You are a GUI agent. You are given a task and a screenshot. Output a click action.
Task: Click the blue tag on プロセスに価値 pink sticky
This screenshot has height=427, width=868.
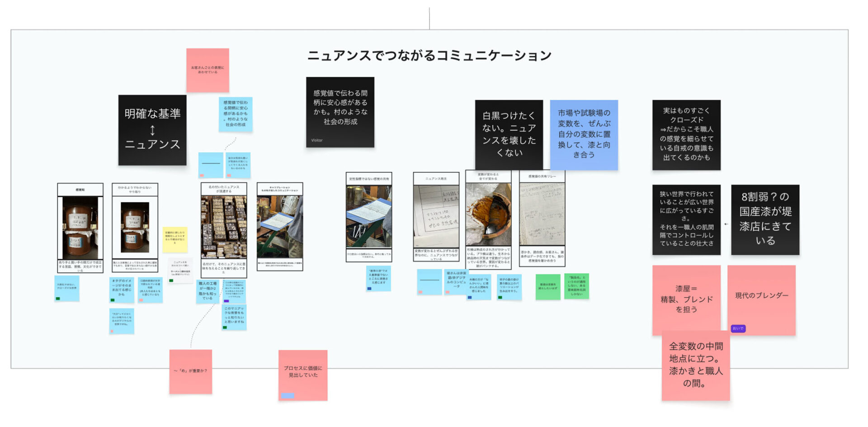click(x=288, y=396)
